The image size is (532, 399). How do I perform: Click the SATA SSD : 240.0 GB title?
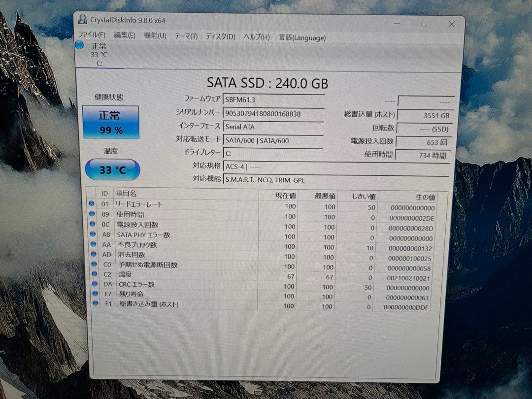tap(267, 83)
